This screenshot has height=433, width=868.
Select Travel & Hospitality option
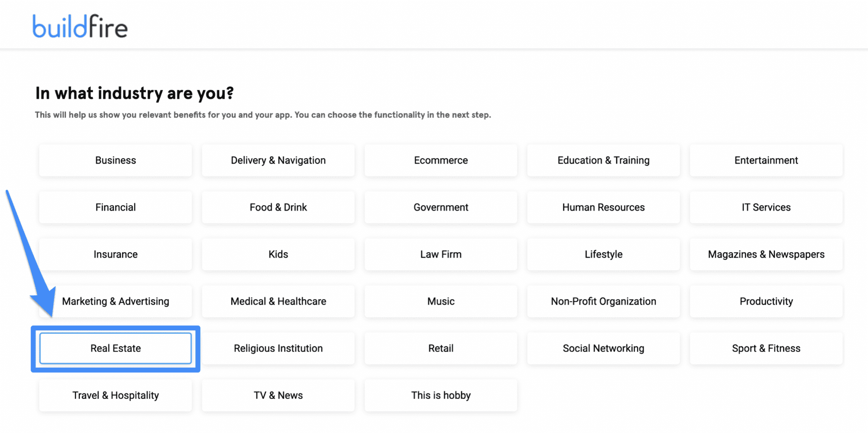(115, 395)
